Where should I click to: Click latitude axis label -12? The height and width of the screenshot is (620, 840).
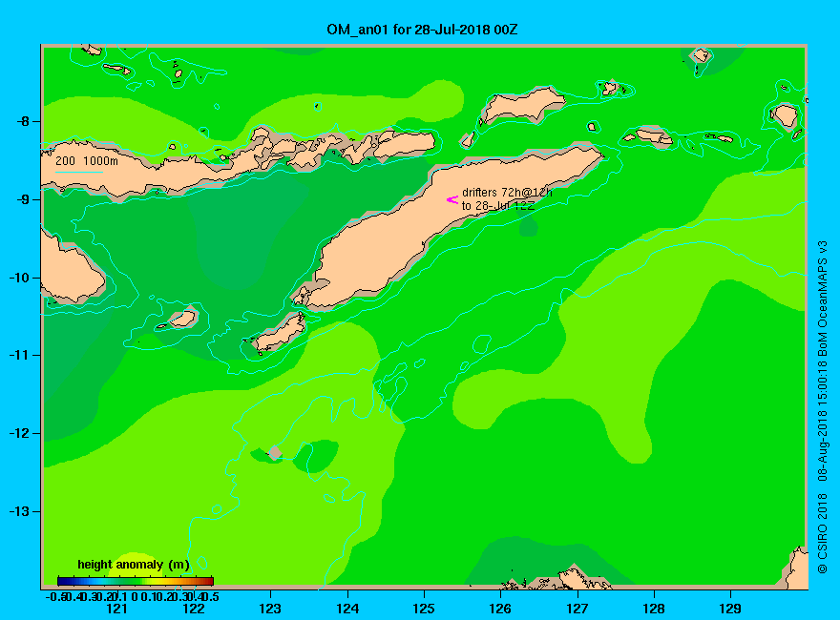pos(19,433)
